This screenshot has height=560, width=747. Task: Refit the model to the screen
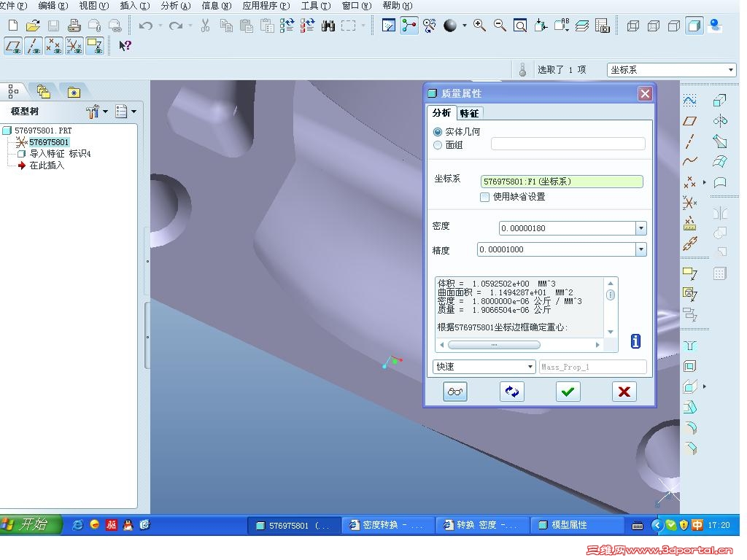[519, 26]
